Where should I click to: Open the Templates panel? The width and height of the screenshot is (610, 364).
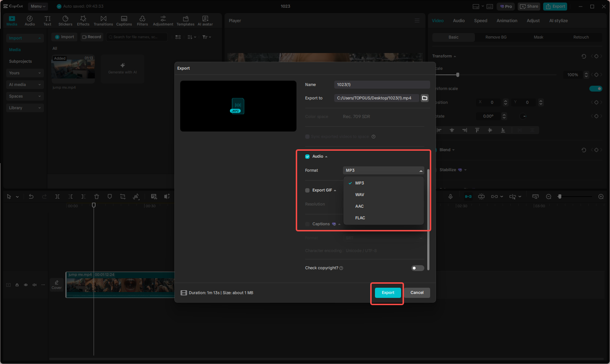tap(185, 20)
